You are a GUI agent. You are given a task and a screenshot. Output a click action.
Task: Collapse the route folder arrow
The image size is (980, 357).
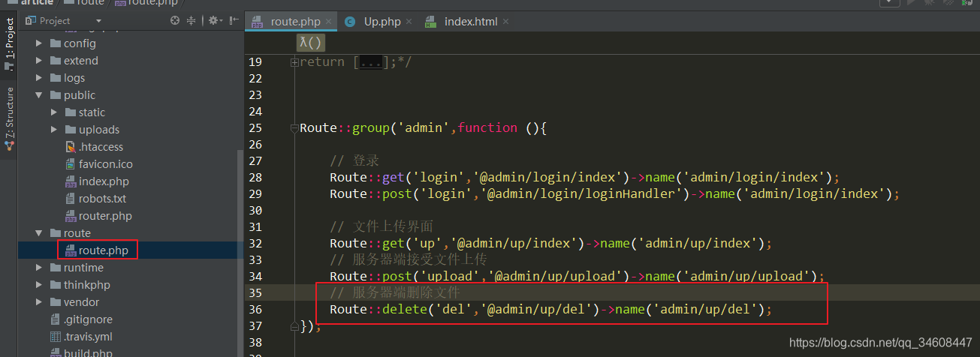(x=40, y=233)
